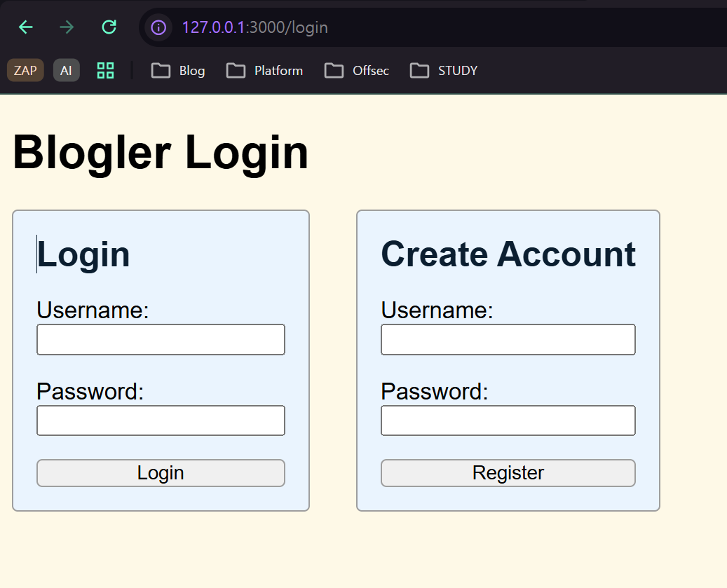Click the Create Account heading

pyautogui.click(x=508, y=254)
